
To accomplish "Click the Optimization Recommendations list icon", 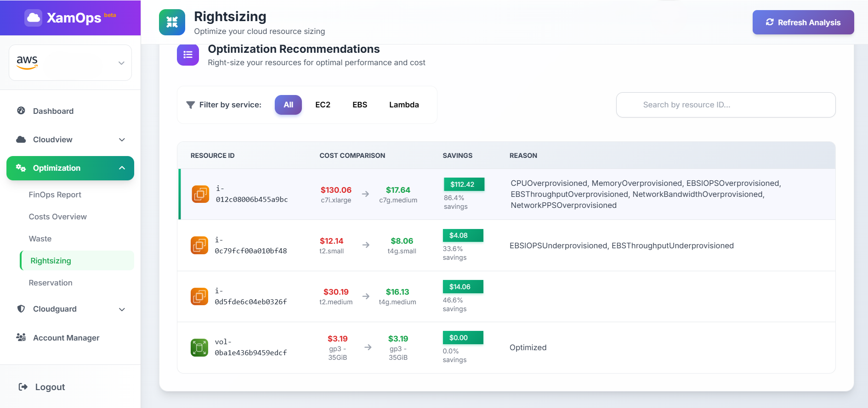I will pos(188,55).
